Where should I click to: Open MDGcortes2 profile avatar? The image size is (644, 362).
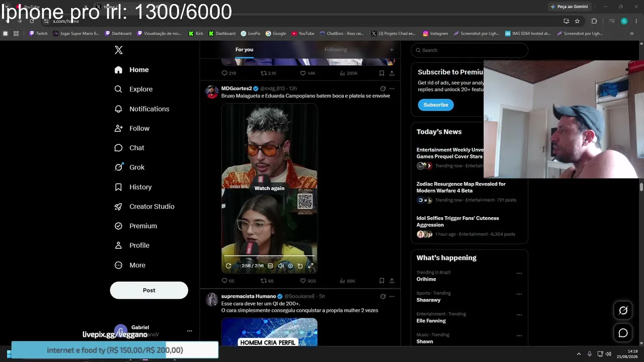coord(212,92)
